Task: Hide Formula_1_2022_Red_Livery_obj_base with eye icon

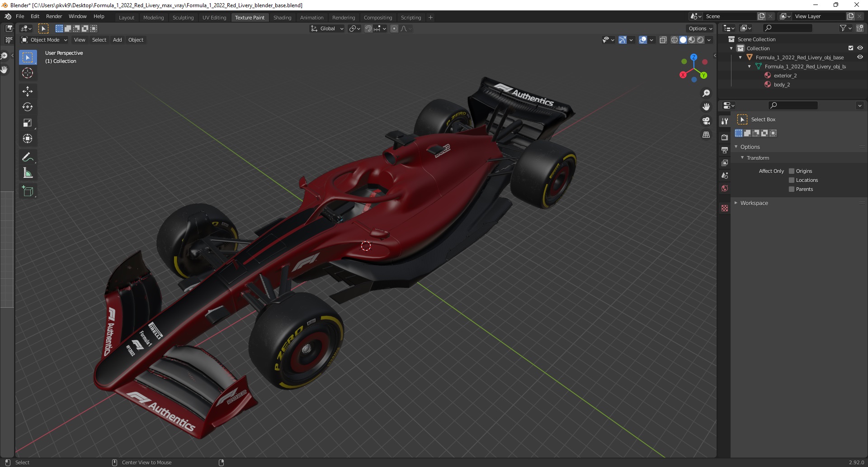Action: pyautogui.click(x=860, y=57)
